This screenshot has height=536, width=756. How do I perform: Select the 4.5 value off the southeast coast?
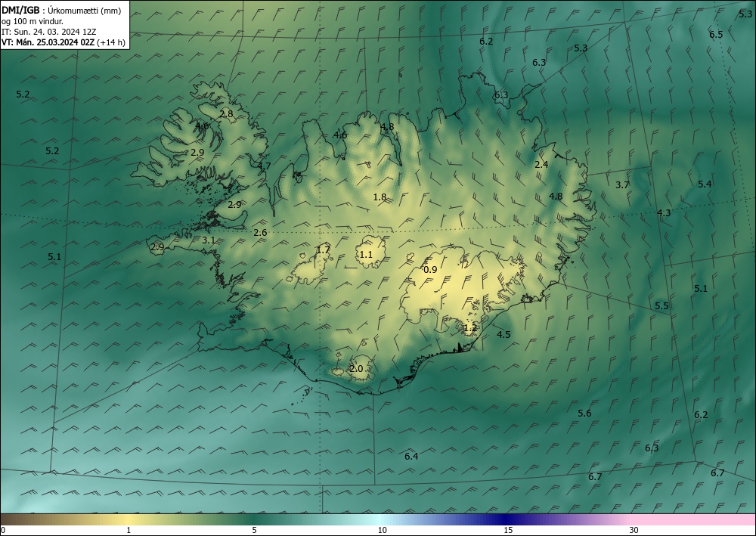click(503, 334)
